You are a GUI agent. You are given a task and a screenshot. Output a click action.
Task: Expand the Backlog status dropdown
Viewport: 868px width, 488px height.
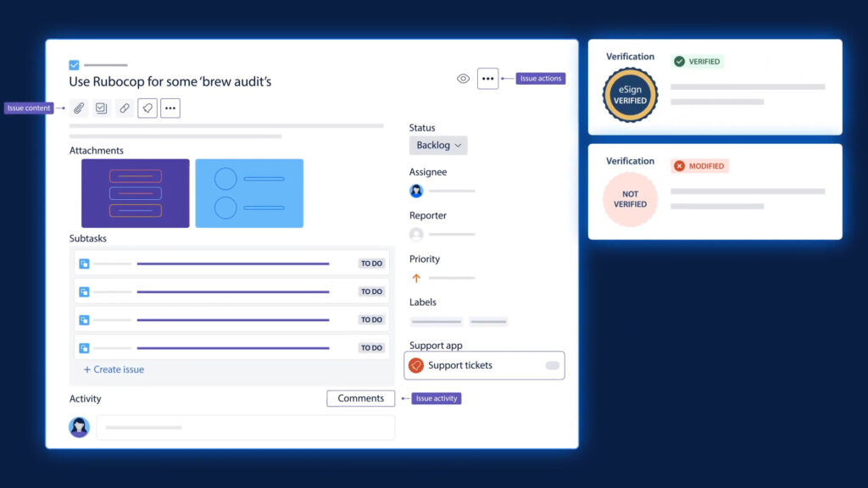(438, 145)
